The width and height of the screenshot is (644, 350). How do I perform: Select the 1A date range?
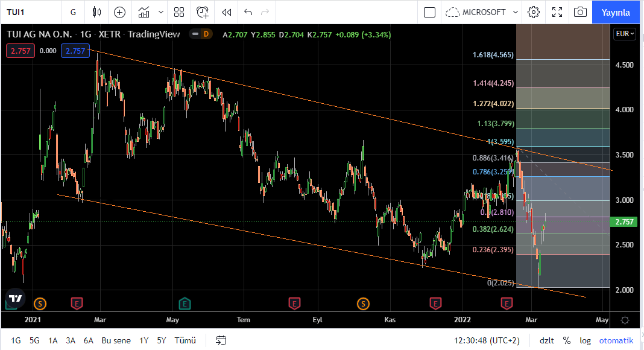point(52,340)
